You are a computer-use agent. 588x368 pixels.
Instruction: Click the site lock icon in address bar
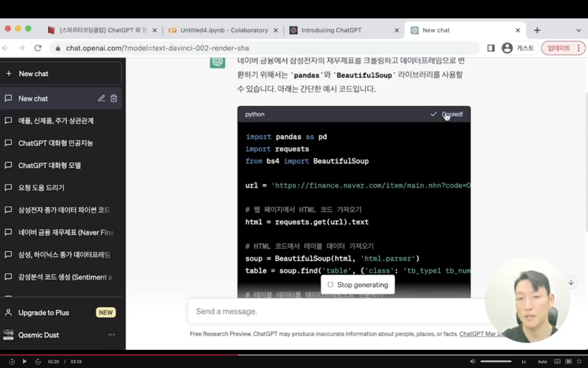pos(58,48)
